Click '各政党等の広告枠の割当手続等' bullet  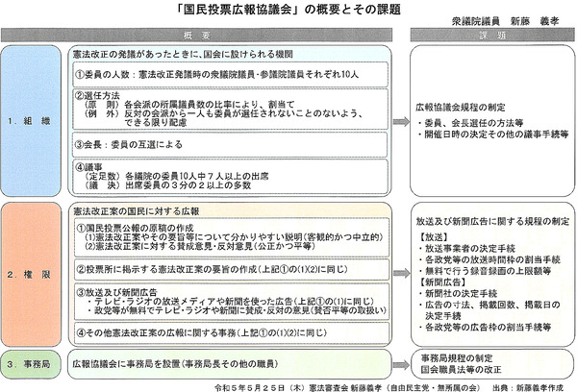pyautogui.click(x=485, y=328)
